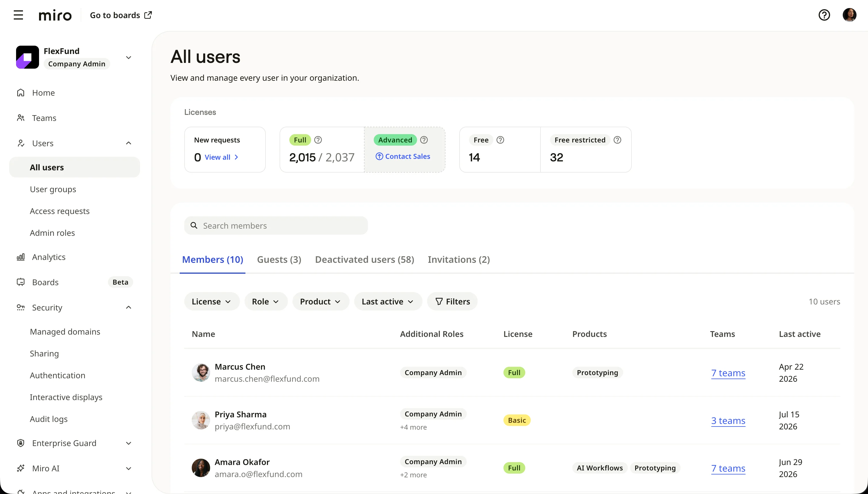Open the Role filter dropdown
868x494 pixels.
[x=266, y=301]
